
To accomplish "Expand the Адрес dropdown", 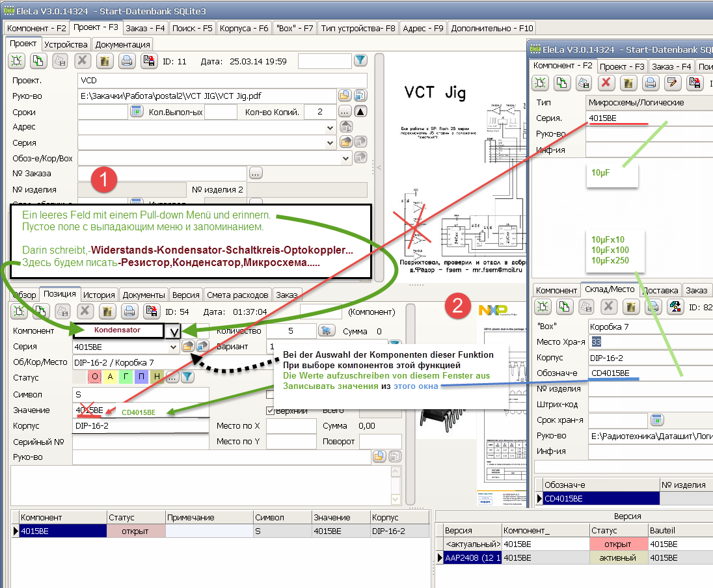I will pyautogui.click(x=330, y=127).
